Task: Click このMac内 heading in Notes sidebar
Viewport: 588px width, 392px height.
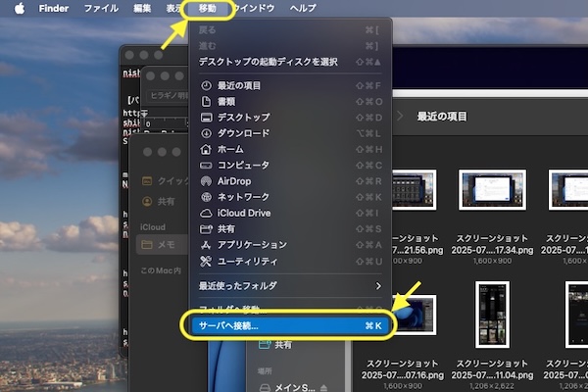Action: pos(161,270)
